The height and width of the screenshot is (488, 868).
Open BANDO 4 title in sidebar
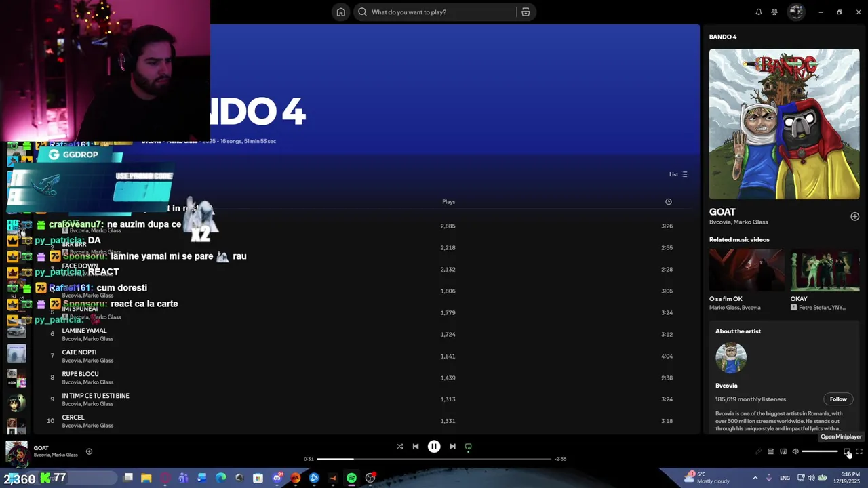(723, 37)
